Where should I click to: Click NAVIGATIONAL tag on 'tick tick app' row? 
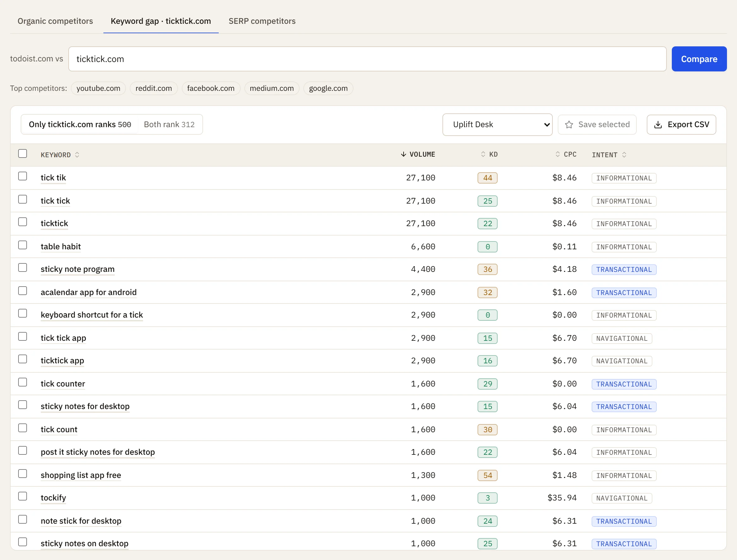tap(622, 338)
